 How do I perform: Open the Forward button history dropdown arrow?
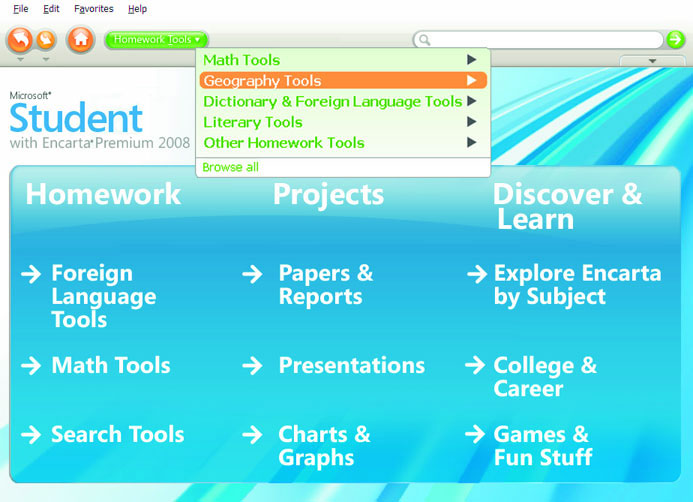coord(46,59)
